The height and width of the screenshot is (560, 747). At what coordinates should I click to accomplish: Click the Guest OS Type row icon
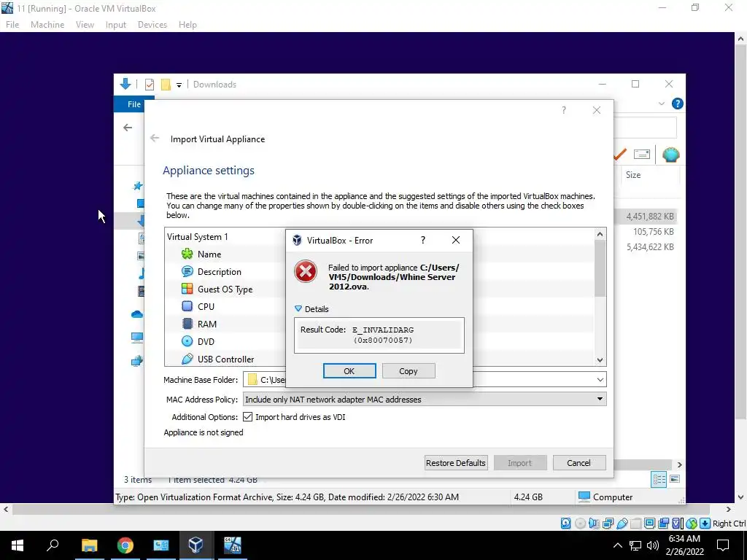click(x=187, y=289)
